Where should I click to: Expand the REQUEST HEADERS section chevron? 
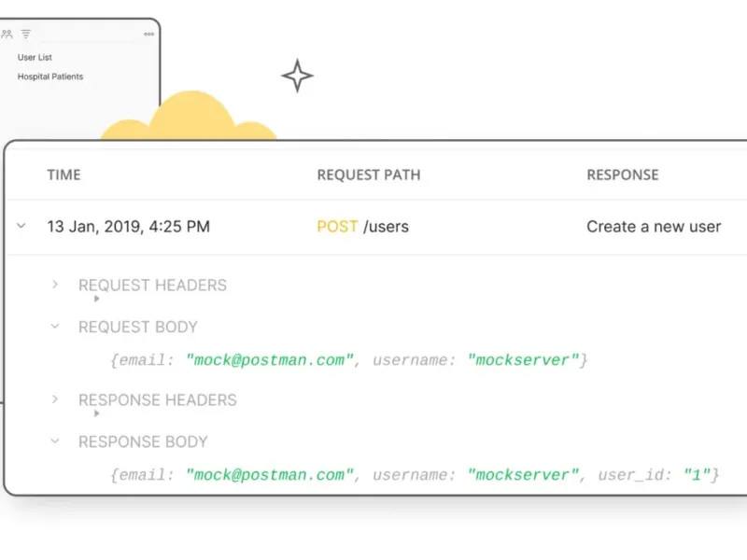tap(55, 285)
